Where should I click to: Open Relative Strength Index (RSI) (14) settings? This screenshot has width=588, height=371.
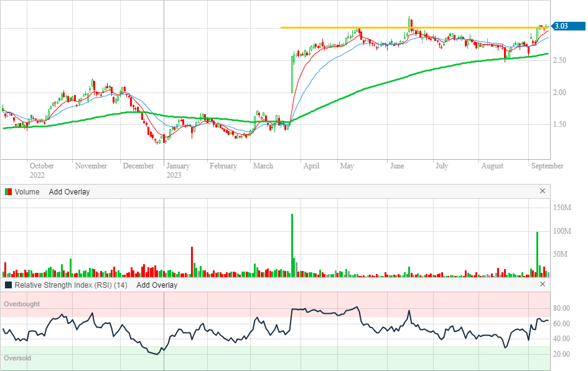[71, 285]
